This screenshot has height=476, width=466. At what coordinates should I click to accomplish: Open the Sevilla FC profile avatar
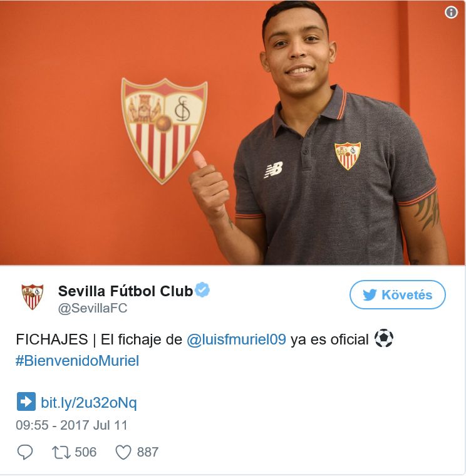click(32, 297)
